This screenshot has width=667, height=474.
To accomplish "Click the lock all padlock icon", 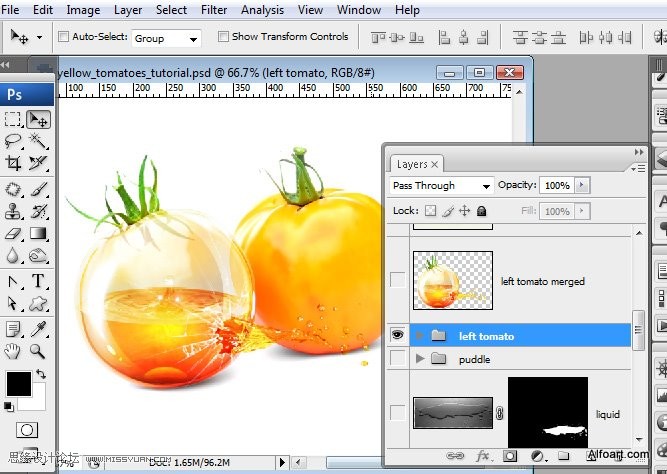I will point(481,211).
